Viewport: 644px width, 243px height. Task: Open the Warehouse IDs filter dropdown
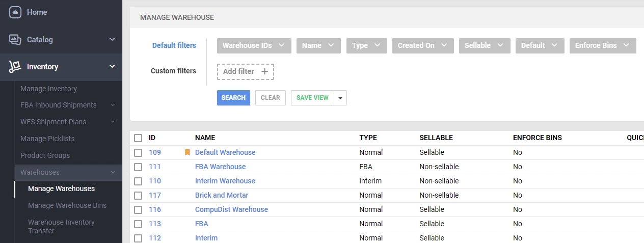[254, 45]
